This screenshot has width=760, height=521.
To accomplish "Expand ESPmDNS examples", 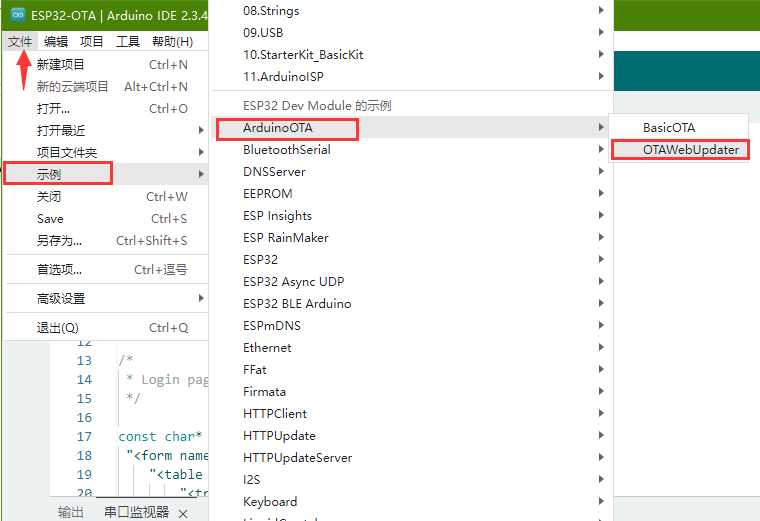I will tap(411, 325).
